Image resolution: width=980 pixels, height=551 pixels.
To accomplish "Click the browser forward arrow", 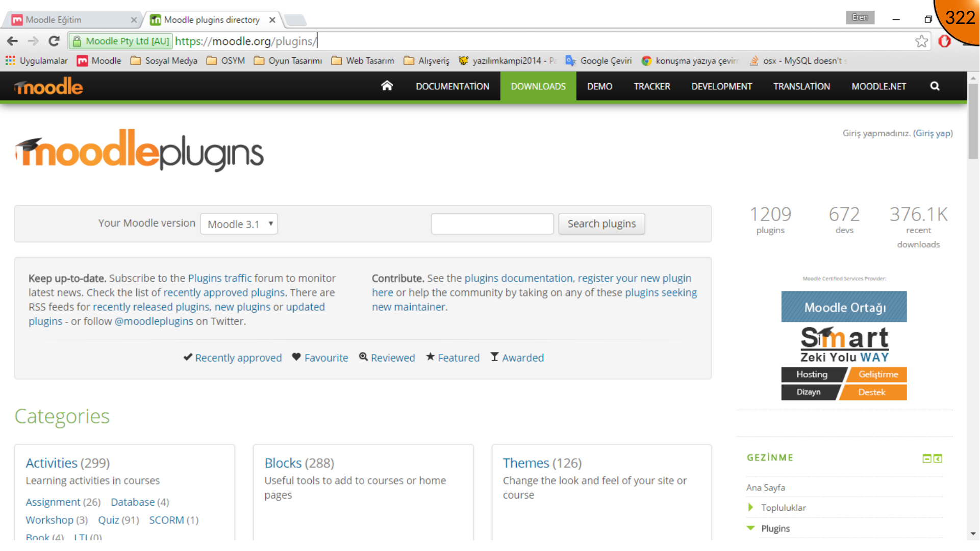I will (33, 41).
